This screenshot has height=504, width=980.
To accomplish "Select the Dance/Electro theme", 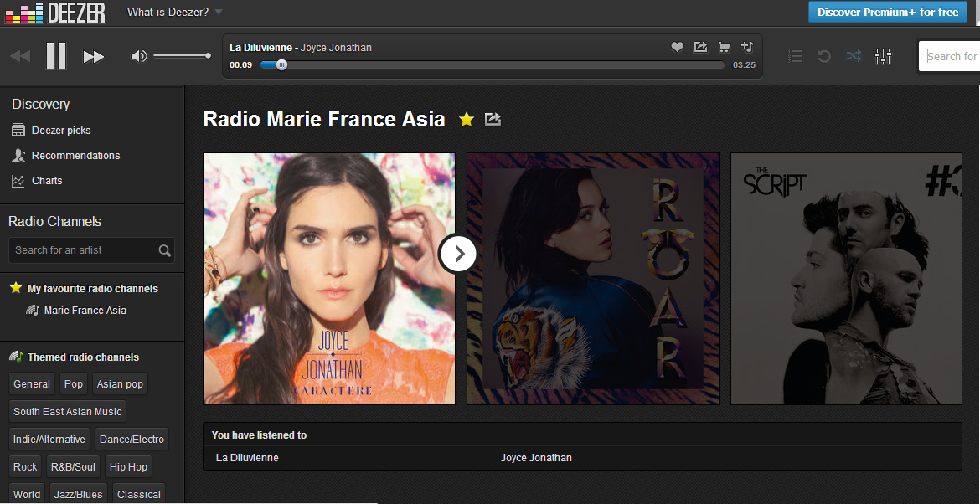I will click(132, 439).
